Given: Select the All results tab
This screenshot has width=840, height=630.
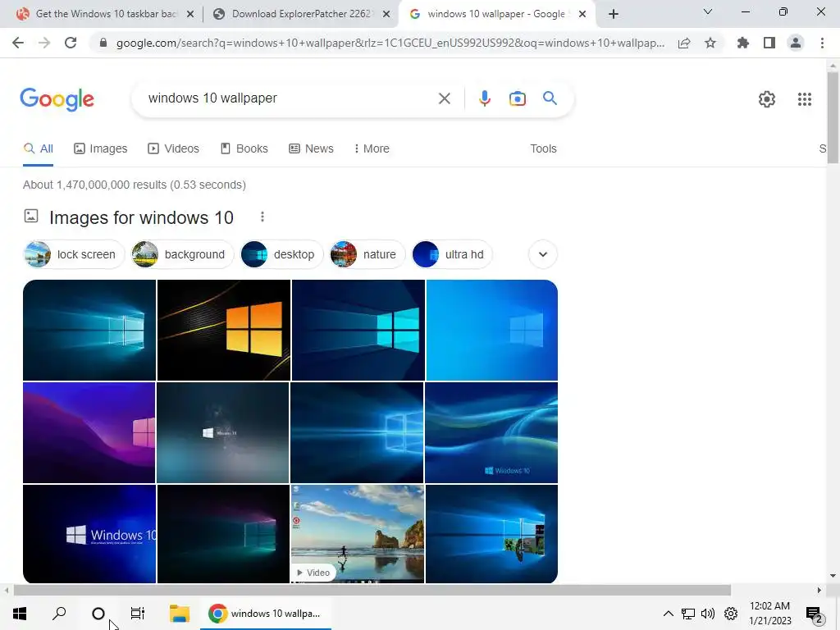Looking at the screenshot, I should (38, 148).
